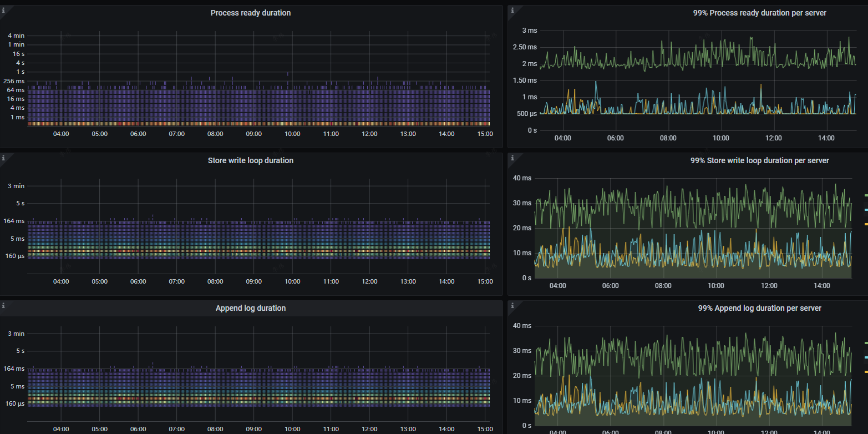The height and width of the screenshot is (434, 868).
Task: Toggle blue legend series in 99% Store write loop panel
Action: point(866,210)
